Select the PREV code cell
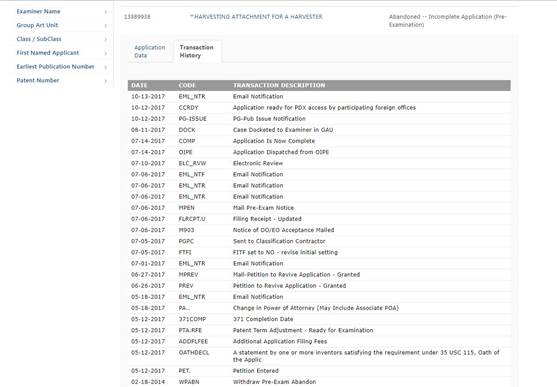This screenshot has width=557, height=387. point(186,286)
